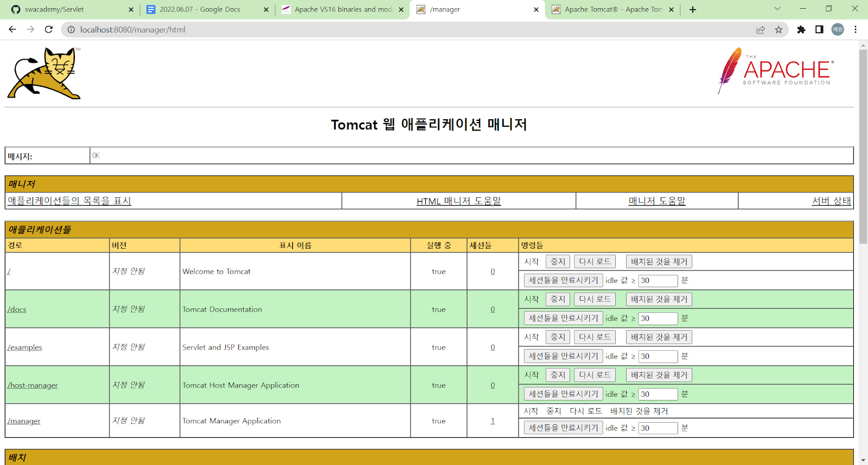Viewport: 868px width, 465px height.
Task: Toggle the browser side panel icon
Action: click(x=819, y=30)
